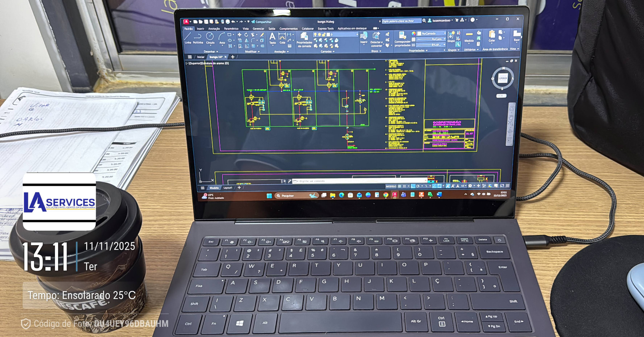The image size is (644, 337).
Task: Click Corresponder propriedades tool
Action: pyautogui.click(x=402, y=39)
